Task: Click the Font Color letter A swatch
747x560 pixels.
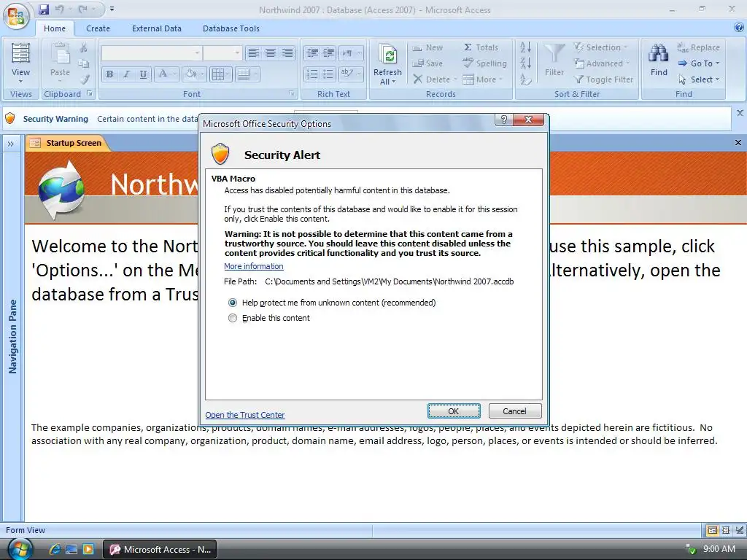Action: (x=163, y=74)
